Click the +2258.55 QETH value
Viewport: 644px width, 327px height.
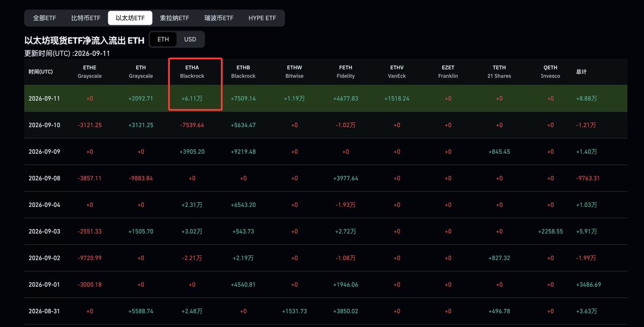click(x=550, y=232)
